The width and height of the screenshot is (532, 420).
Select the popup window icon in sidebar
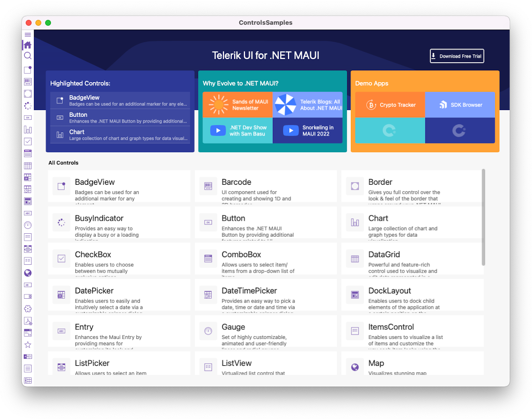28,333
